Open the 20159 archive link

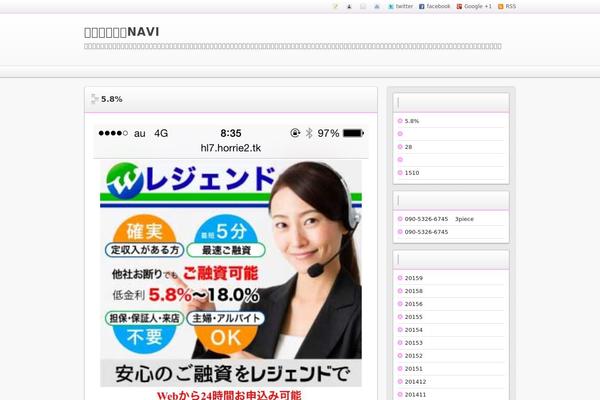[414, 278]
